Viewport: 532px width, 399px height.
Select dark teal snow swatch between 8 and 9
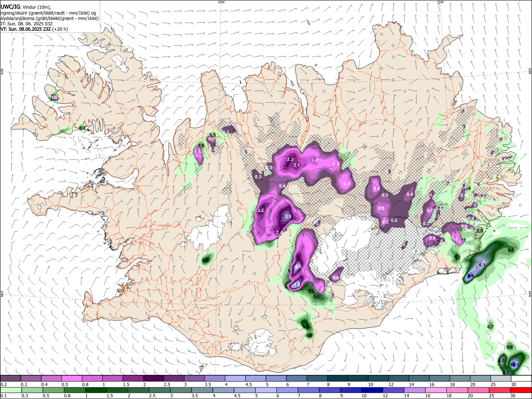pos(337,379)
